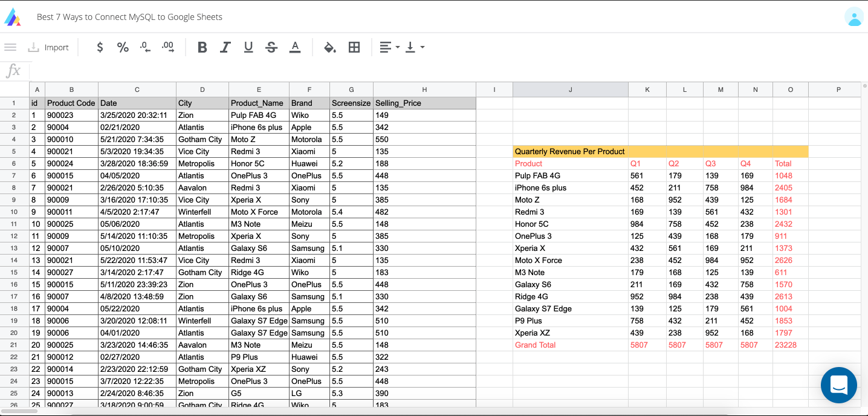Apply currency dollar format
This screenshot has width=868, height=416.
click(100, 47)
